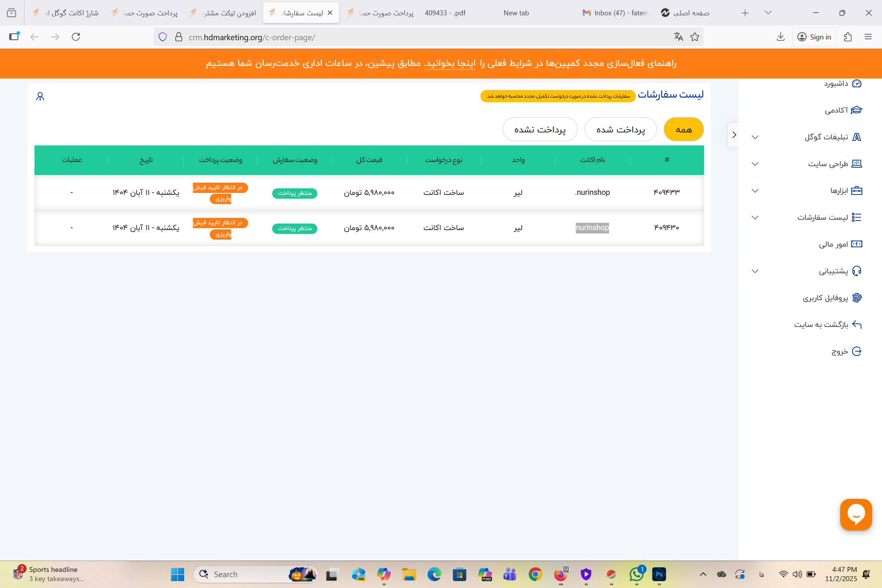This screenshot has height=588, width=882.
Task: Click the Dashboard gauge icon in sidebar
Action: (x=857, y=83)
